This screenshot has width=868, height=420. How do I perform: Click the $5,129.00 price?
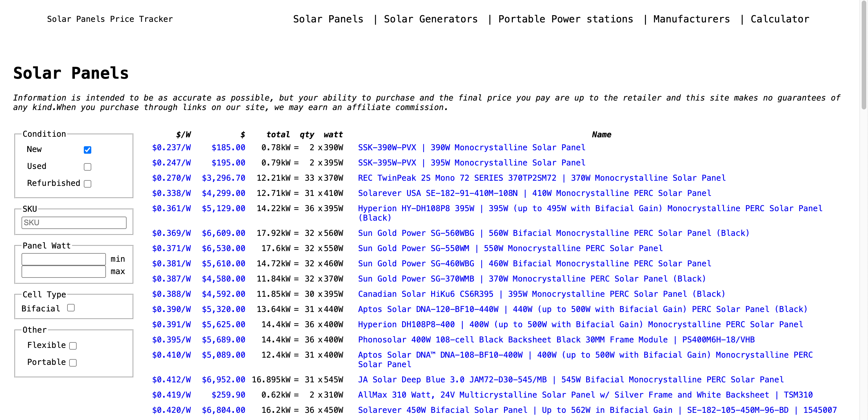point(223,208)
